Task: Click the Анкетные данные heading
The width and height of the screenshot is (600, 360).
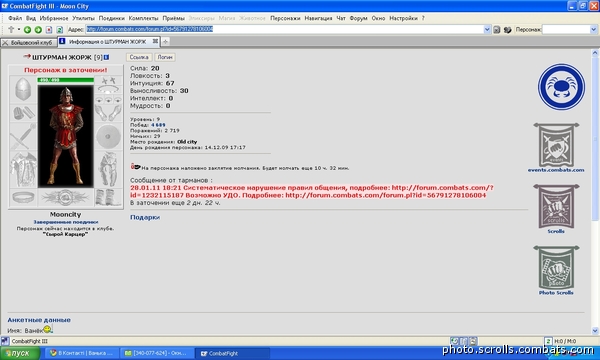Action: point(39,320)
